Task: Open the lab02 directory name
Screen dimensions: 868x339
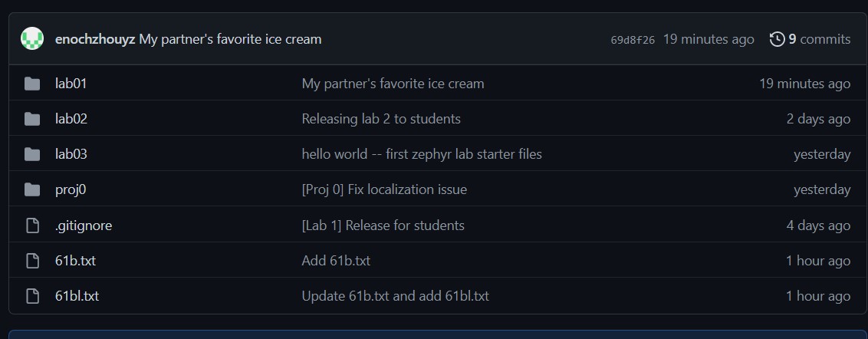Action: point(71,119)
